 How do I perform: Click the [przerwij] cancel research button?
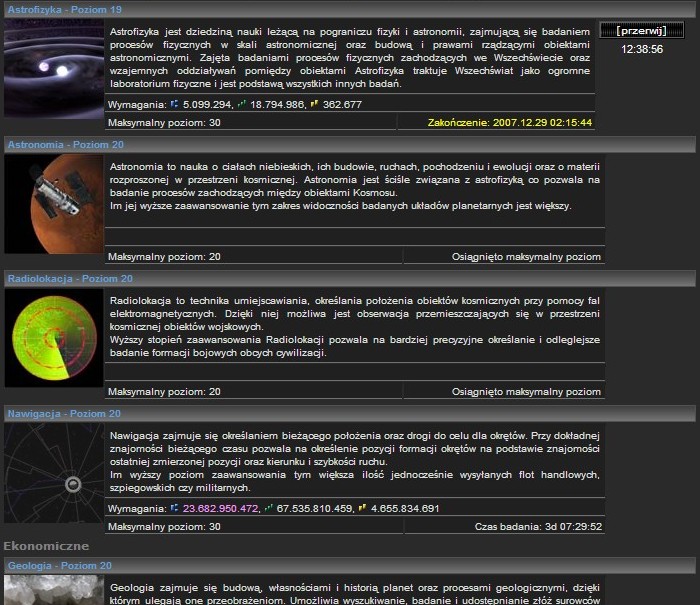641,31
